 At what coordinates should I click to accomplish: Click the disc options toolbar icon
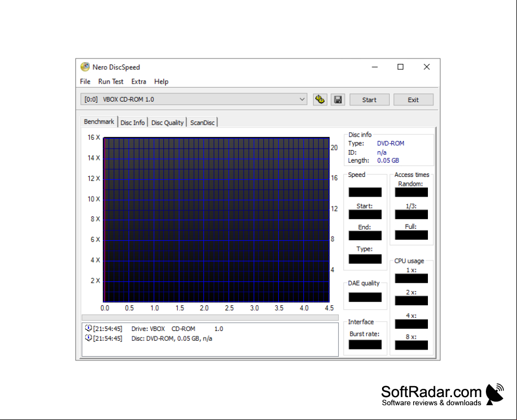point(320,99)
